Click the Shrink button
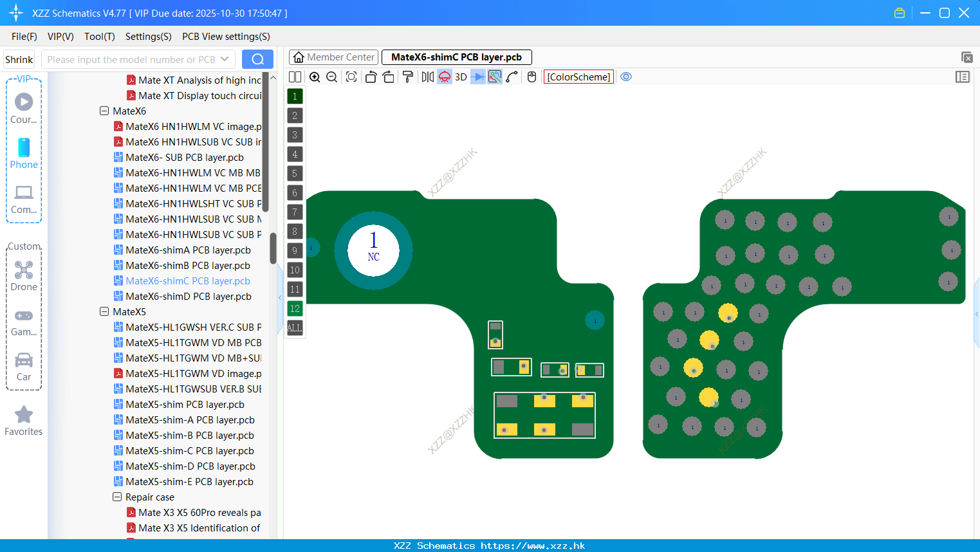This screenshot has width=980, height=552. pyautogui.click(x=19, y=59)
